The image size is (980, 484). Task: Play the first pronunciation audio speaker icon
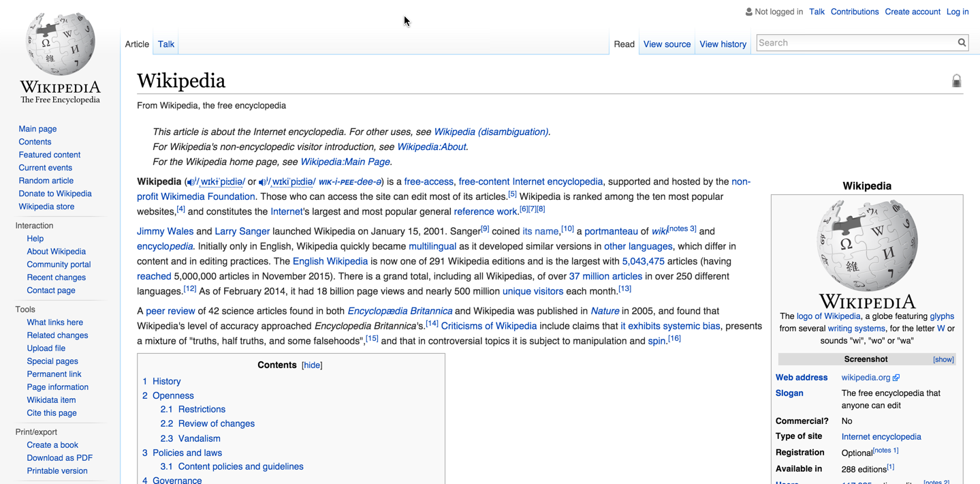tap(191, 182)
